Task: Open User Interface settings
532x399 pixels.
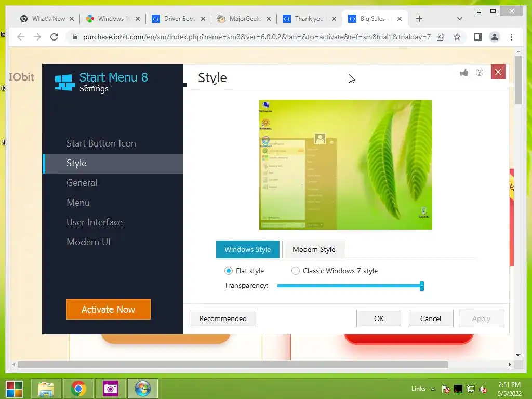Action: [95, 222]
